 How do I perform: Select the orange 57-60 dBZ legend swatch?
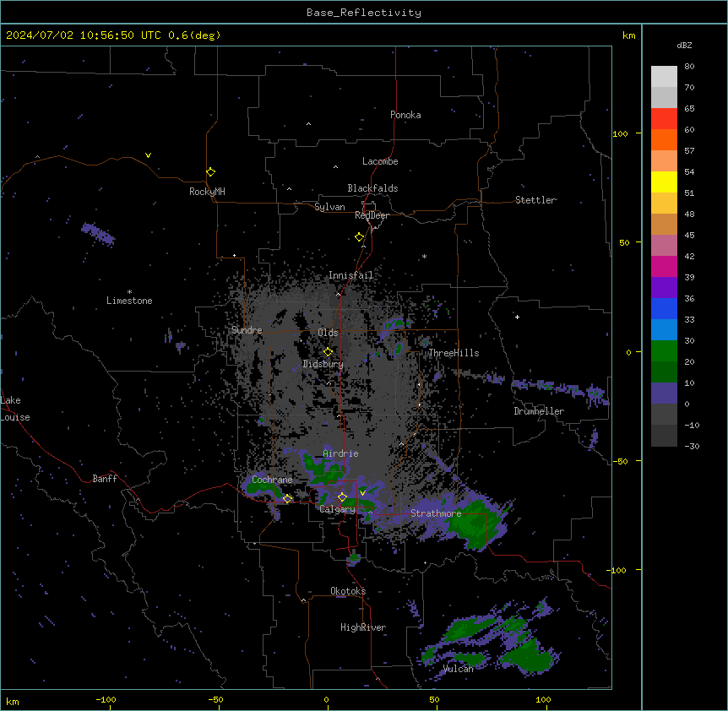click(664, 139)
